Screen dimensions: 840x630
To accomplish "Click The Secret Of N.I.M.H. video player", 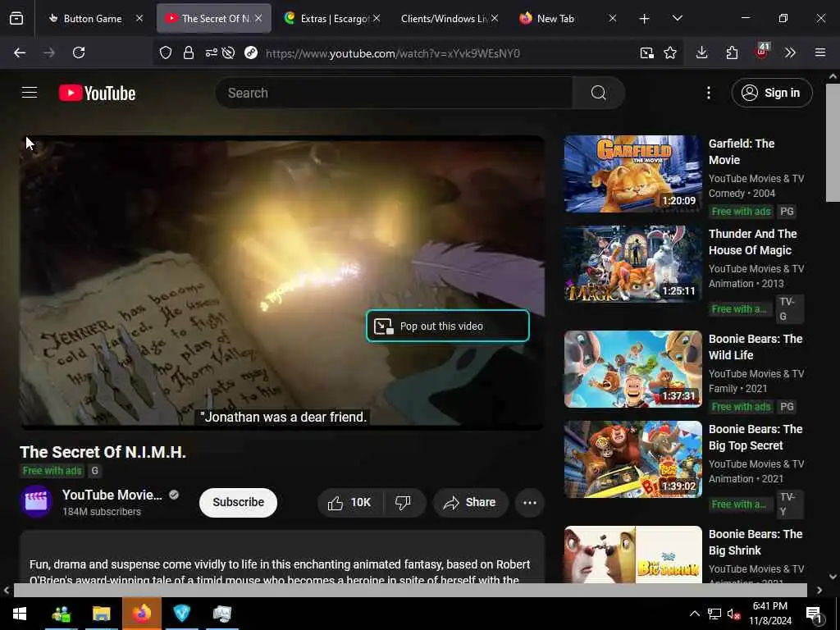I will (x=282, y=283).
